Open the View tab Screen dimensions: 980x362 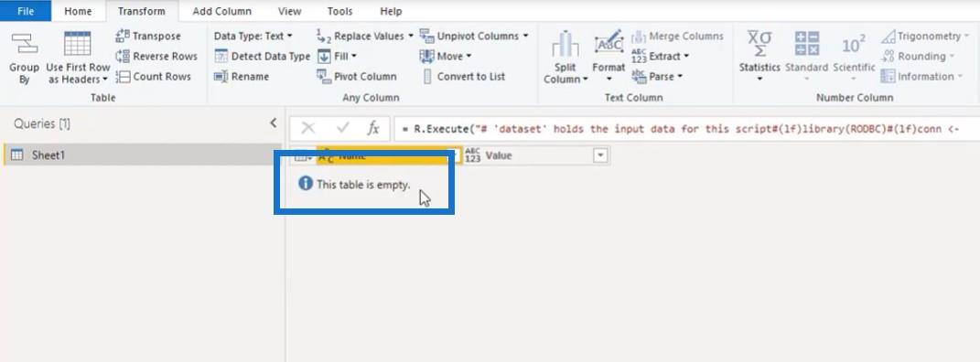[x=289, y=11]
